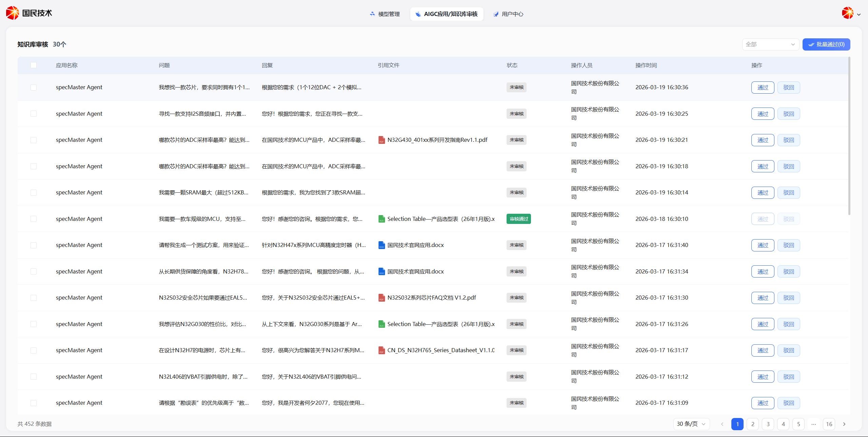Expand the 30 条/页 page size dropdown

pos(691,424)
